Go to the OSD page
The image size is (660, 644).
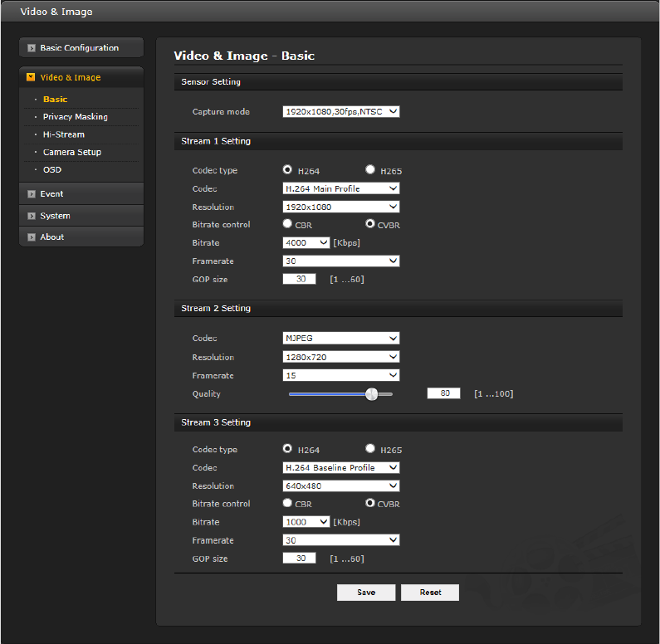(x=52, y=170)
